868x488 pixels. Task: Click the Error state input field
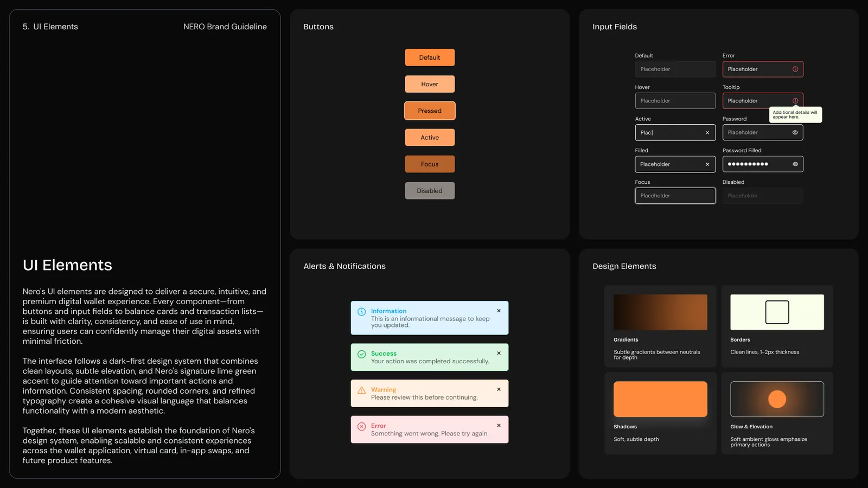763,69
